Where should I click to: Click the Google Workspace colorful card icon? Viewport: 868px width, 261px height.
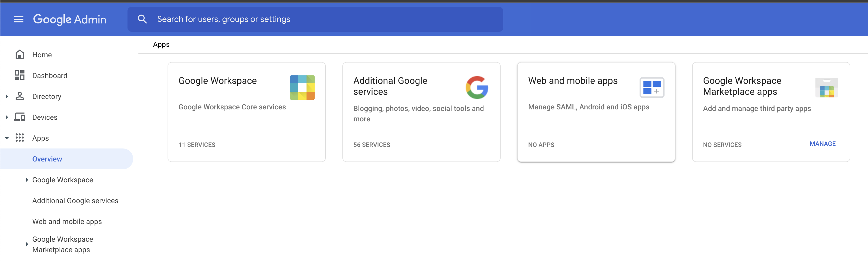(x=302, y=88)
